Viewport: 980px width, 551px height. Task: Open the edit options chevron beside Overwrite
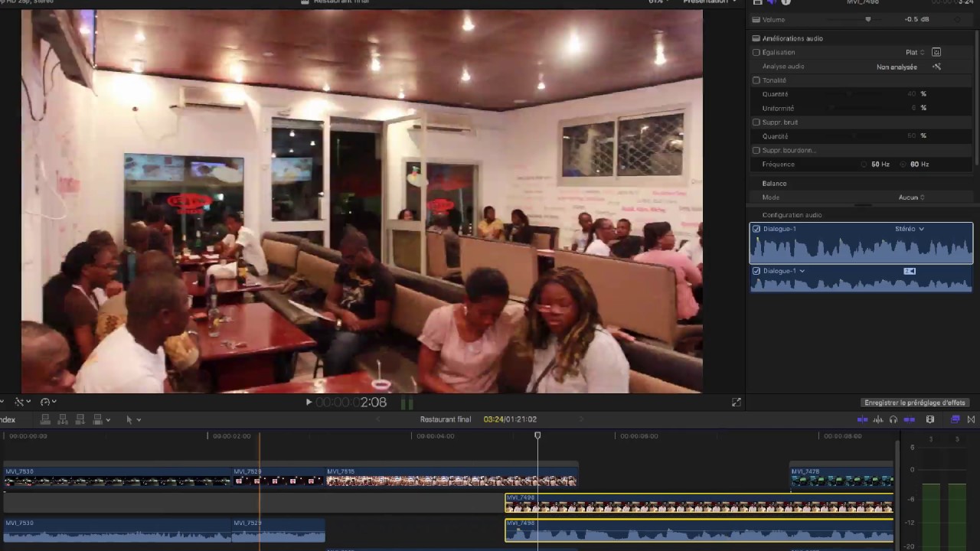click(x=108, y=419)
